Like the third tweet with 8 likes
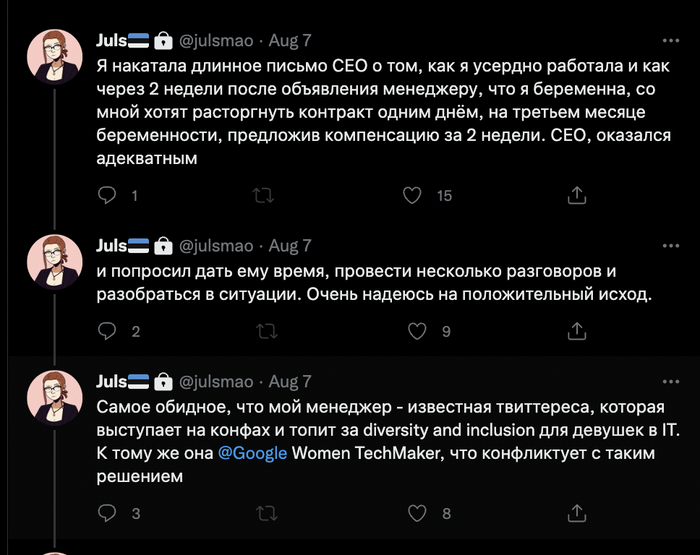 pos(412,513)
